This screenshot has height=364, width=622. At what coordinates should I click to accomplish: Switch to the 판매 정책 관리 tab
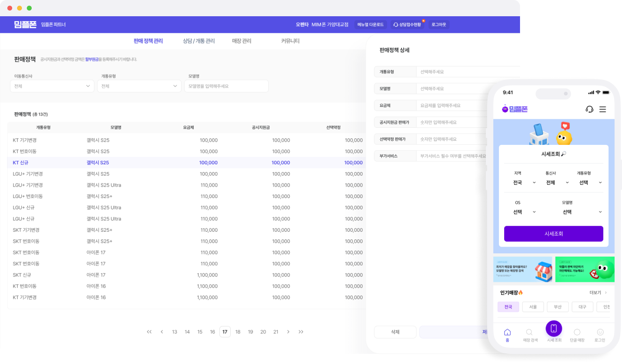click(x=148, y=41)
